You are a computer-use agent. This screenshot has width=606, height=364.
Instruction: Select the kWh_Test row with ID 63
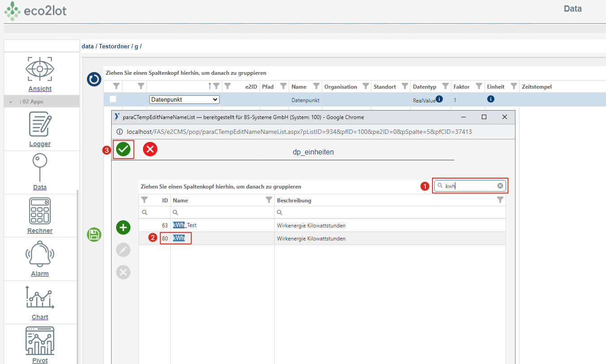[322, 225]
